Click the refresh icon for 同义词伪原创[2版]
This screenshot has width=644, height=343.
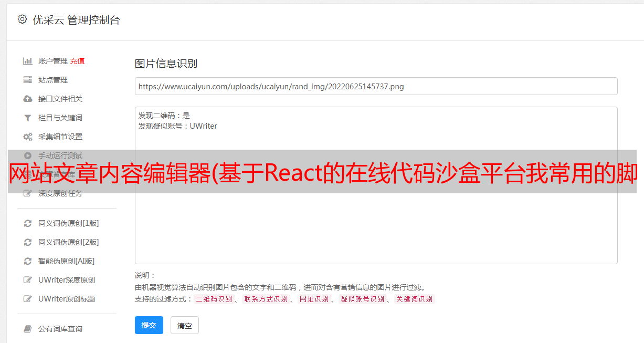pos(28,242)
